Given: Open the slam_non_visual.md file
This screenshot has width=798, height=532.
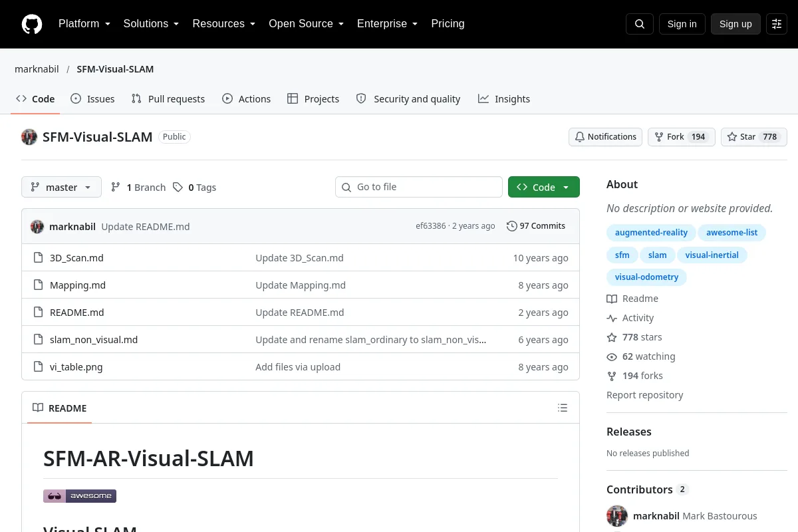Looking at the screenshot, I should 94,340.
